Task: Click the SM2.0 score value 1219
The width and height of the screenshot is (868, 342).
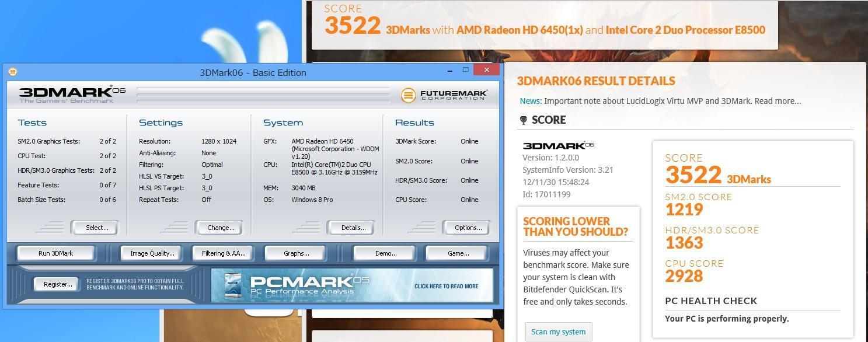Action: tap(684, 209)
